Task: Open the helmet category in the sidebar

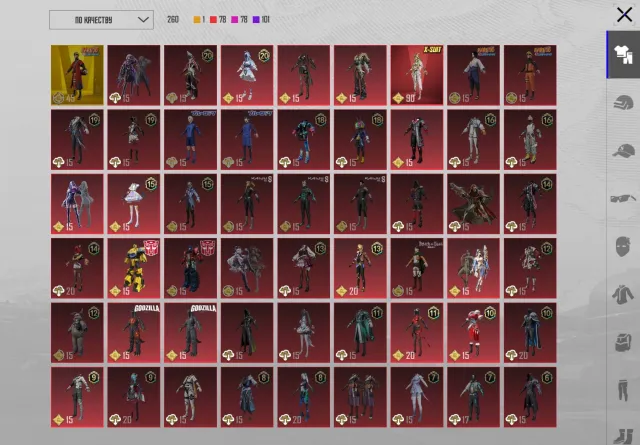Action: pyautogui.click(x=623, y=102)
